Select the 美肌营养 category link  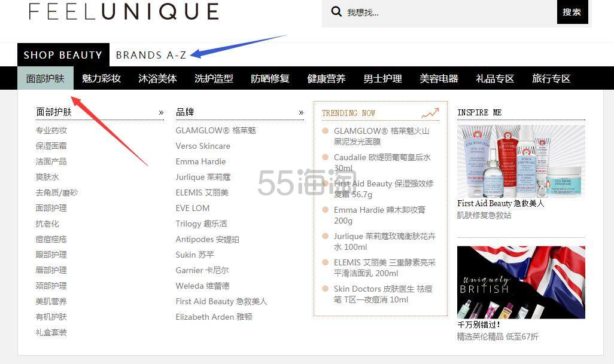pyautogui.click(x=51, y=301)
